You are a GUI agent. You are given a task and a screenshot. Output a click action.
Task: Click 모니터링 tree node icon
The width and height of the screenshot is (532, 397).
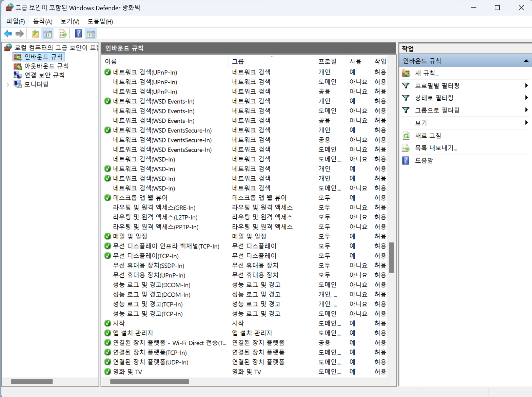click(x=18, y=84)
